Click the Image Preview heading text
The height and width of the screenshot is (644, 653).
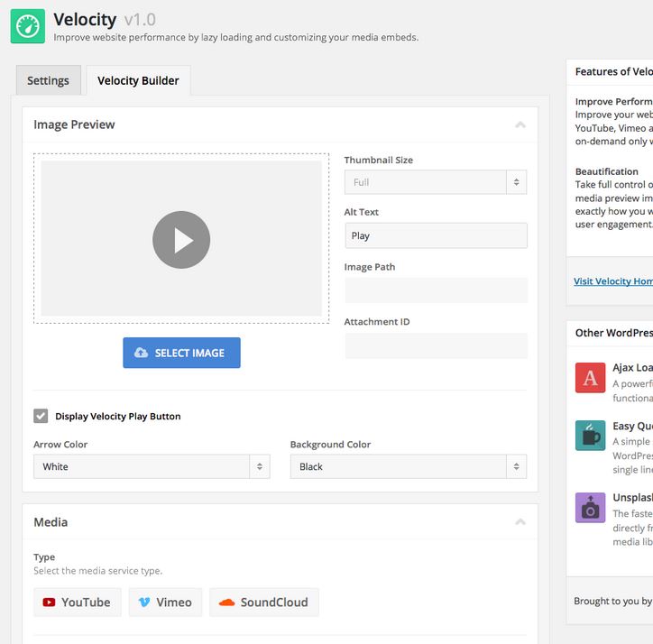[74, 124]
